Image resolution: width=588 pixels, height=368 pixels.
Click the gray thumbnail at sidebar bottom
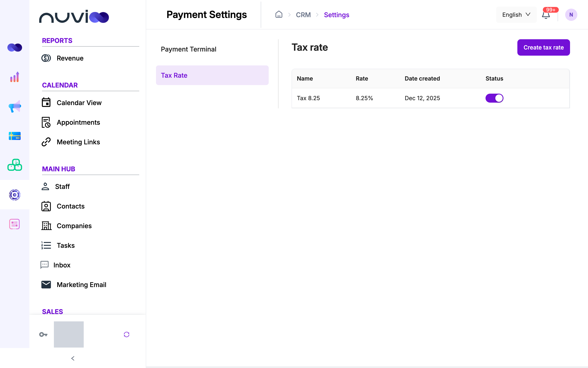(69, 334)
